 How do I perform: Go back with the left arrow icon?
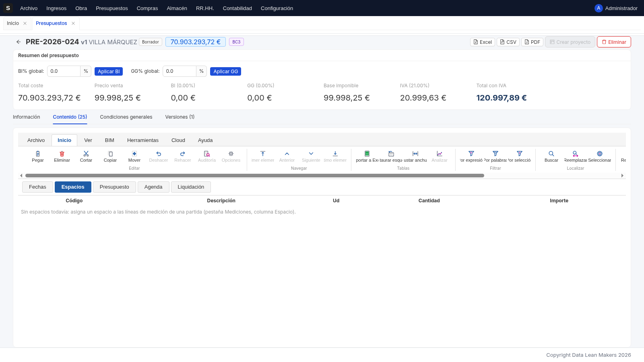(x=19, y=42)
